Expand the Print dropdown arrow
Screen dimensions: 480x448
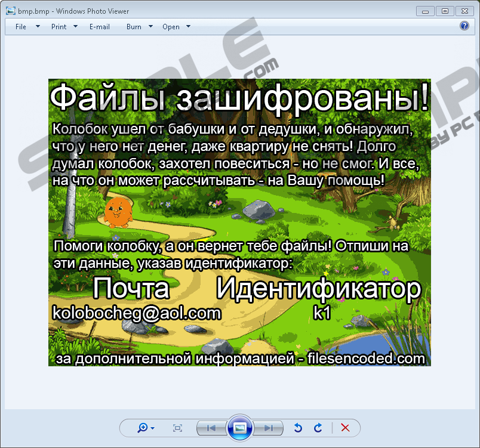(x=76, y=27)
